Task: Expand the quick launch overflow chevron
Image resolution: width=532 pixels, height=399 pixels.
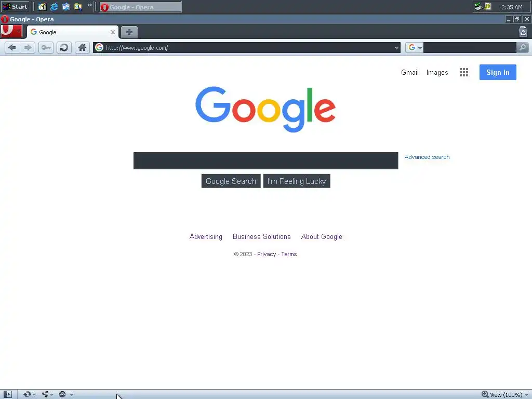Action: pos(89,5)
